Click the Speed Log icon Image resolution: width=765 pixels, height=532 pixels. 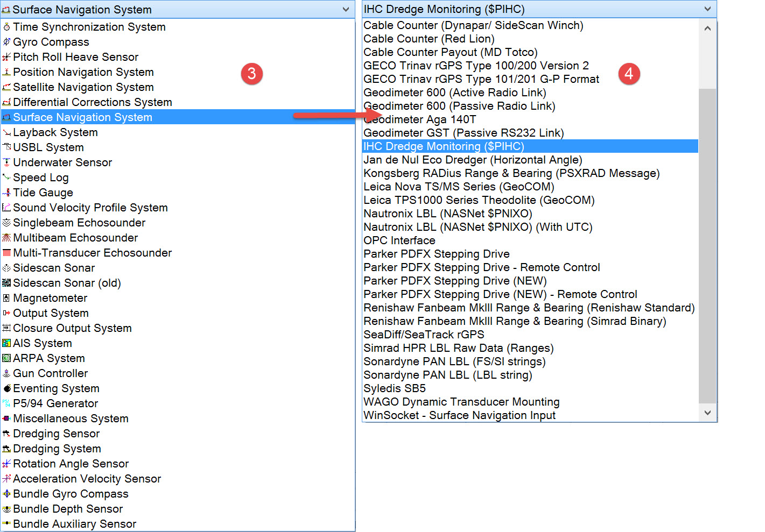[x=6, y=178]
